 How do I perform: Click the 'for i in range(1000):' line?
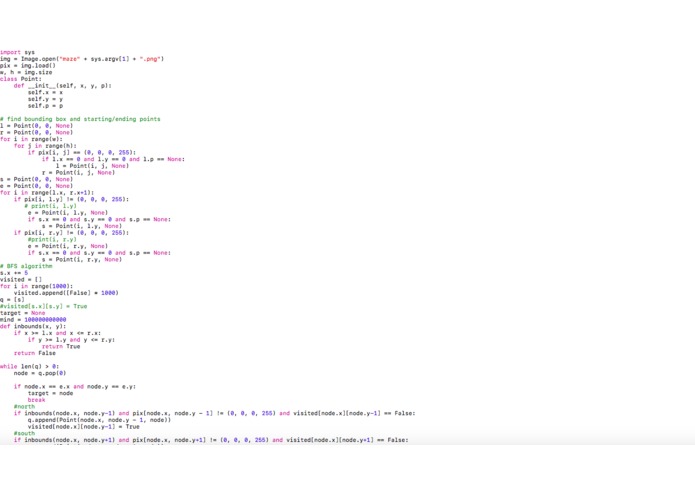point(36,286)
